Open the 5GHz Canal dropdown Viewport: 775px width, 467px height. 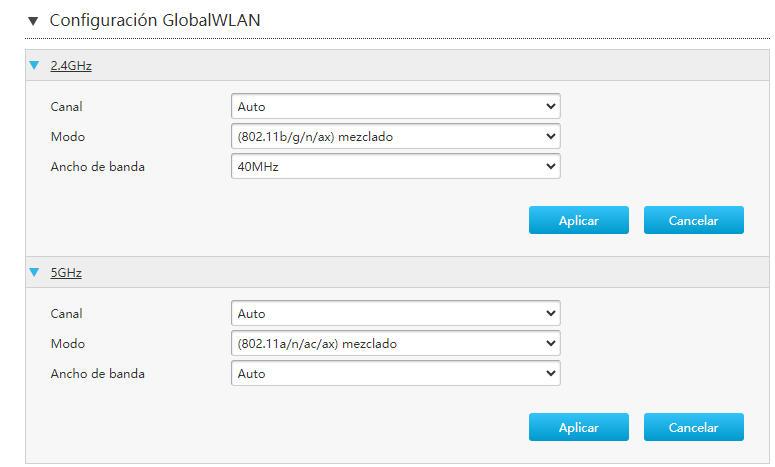click(395, 313)
